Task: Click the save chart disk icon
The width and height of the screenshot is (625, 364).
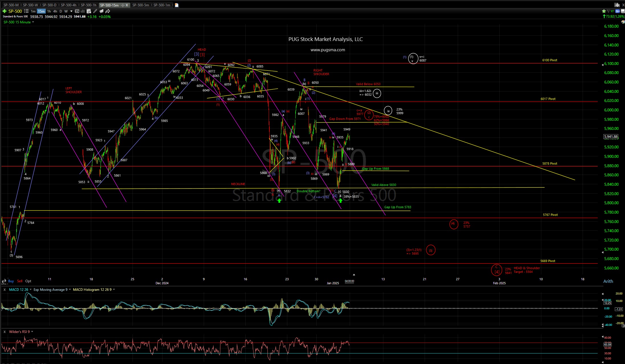Action: pos(623,11)
